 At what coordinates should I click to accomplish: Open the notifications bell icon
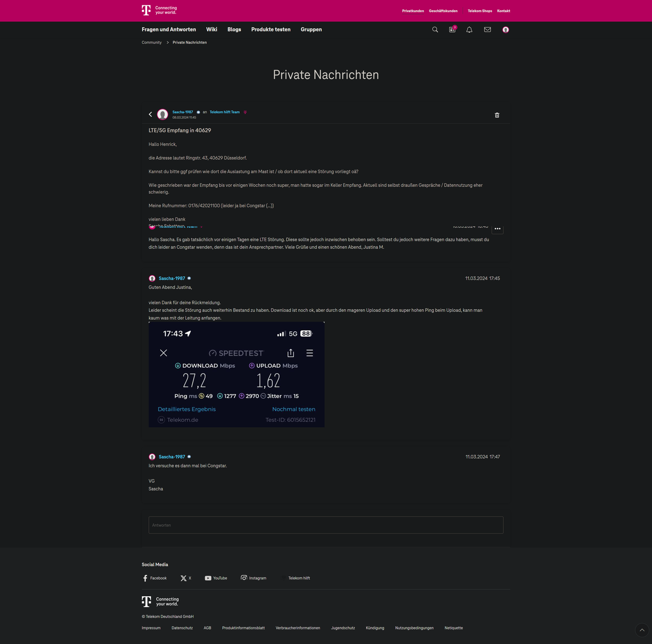[x=469, y=30]
